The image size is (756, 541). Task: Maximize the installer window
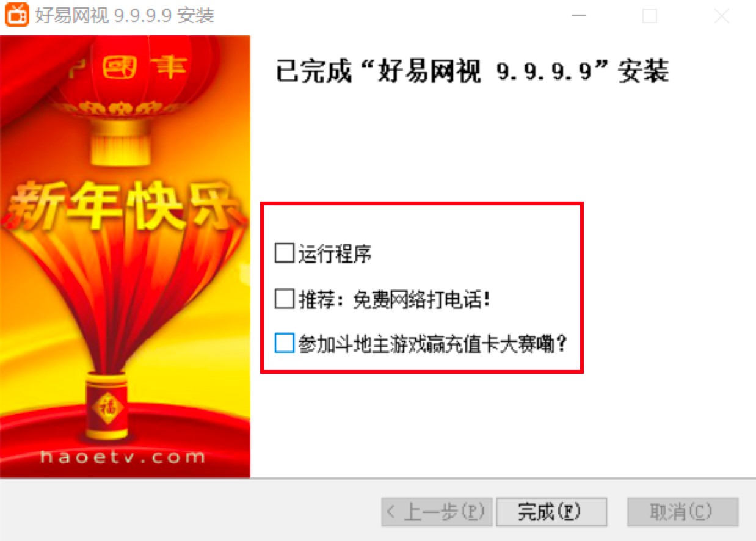[650, 16]
